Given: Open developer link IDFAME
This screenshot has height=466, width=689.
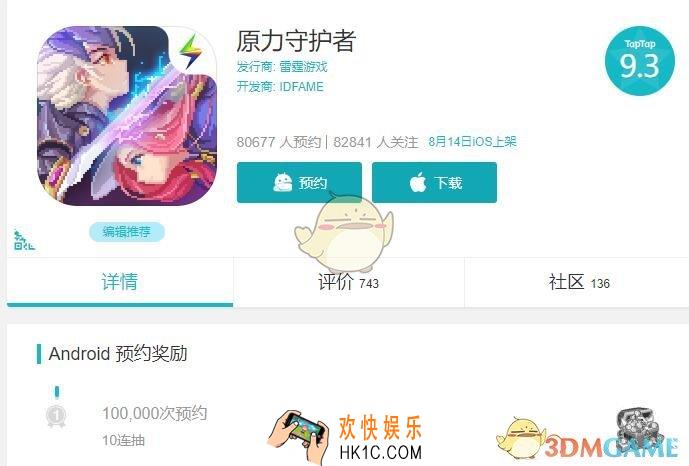Looking at the screenshot, I should point(301,87).
